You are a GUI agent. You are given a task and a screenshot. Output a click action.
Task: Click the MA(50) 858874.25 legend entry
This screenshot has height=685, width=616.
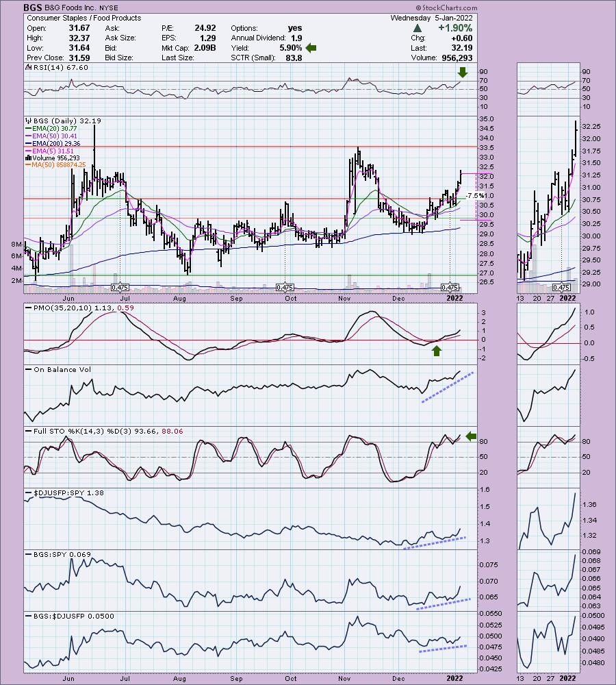click(x=56, y=164)
